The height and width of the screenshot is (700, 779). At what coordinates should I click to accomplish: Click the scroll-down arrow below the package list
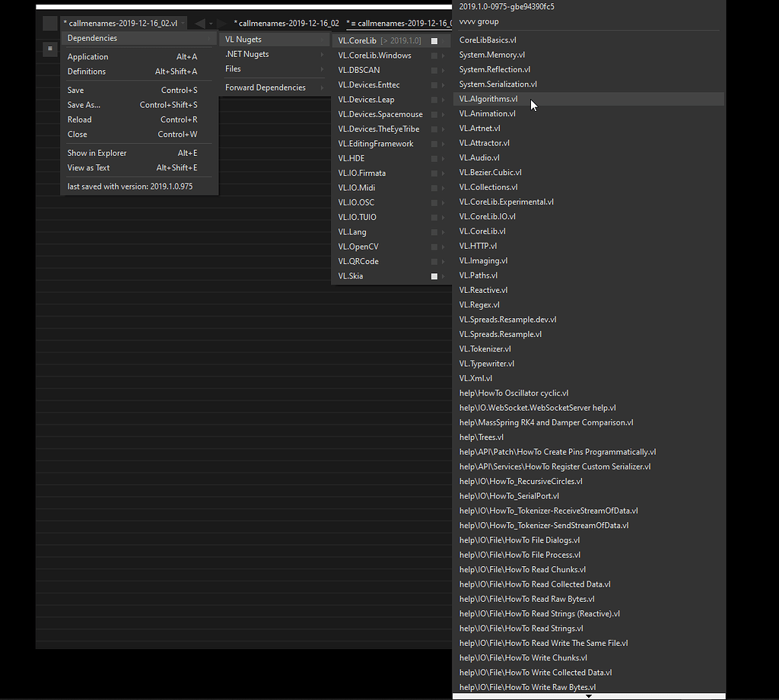pos(589,695)
